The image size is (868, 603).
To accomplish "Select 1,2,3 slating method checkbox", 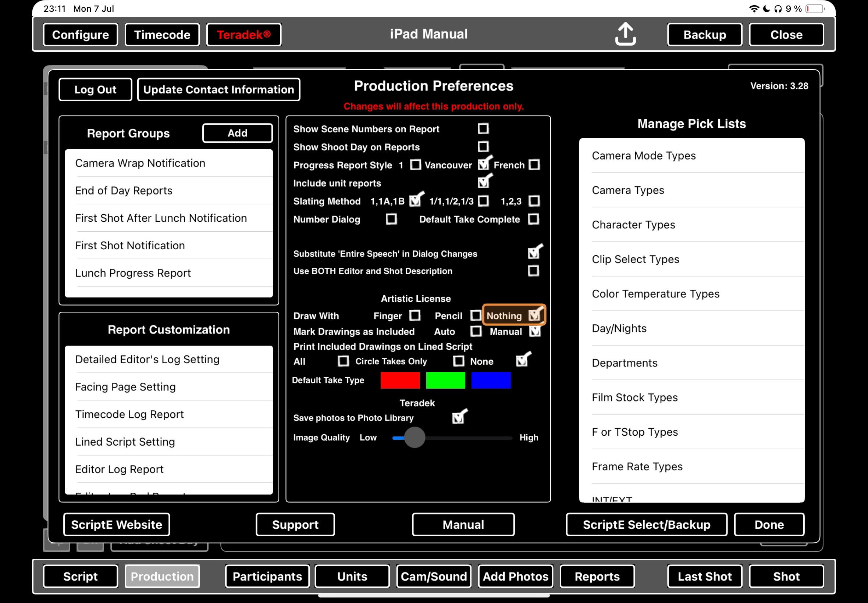I will click(534, 201).
